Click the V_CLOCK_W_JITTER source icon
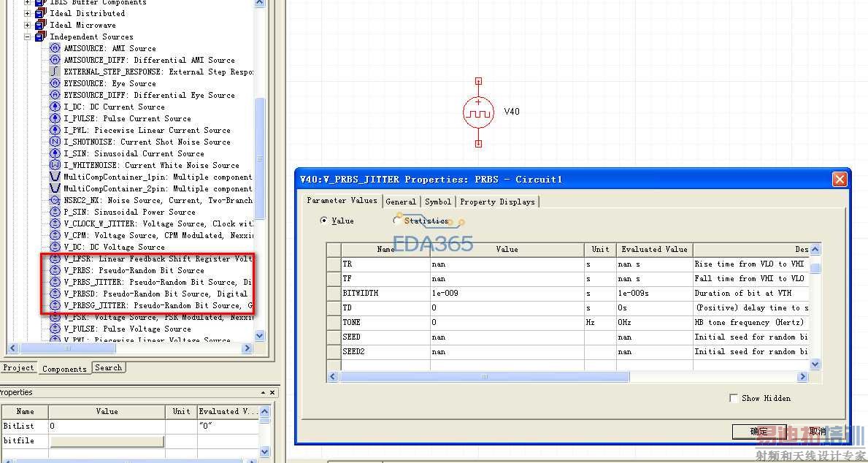Image resolution: width=868 pixels, height=463 pixels. (x=55, y=223)
